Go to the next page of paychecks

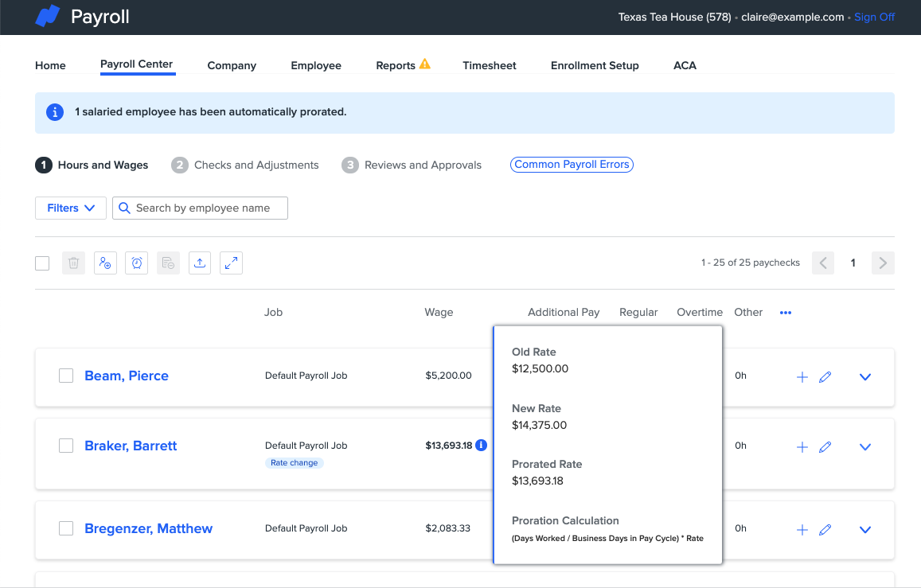tap(883, 263)
